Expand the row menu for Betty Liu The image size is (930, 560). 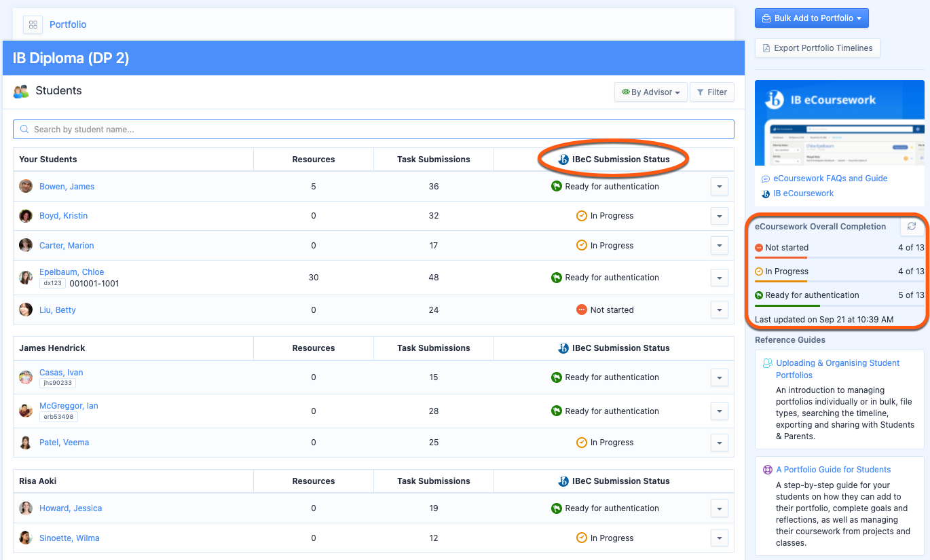pos(719,310)
